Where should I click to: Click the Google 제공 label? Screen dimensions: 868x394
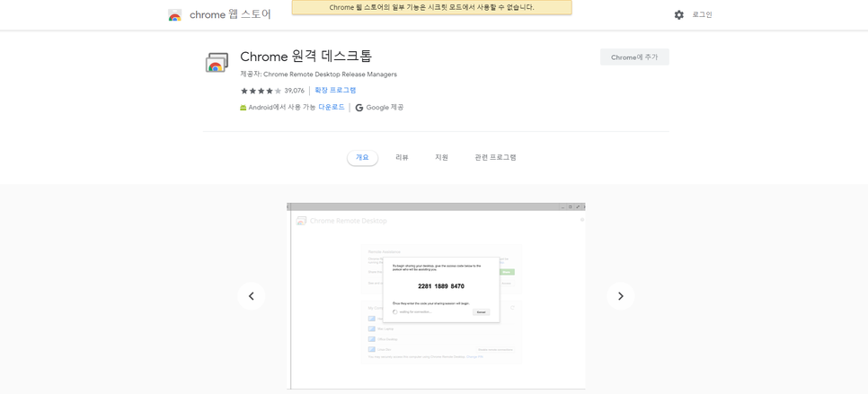pyautogui.click(x=385, y=108)
